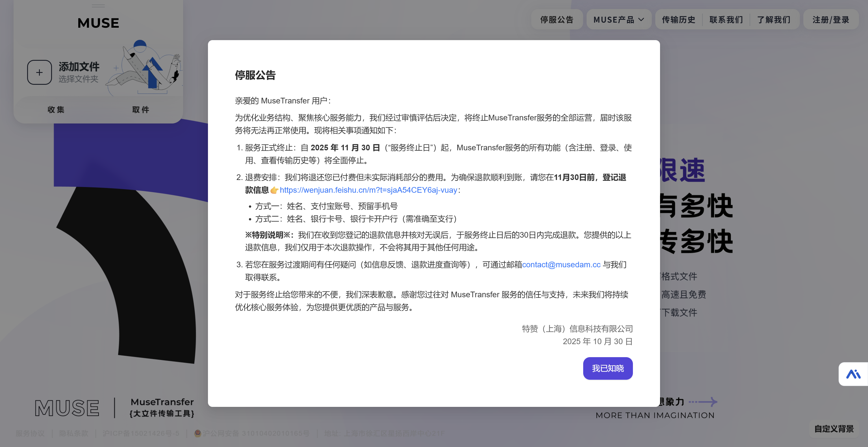Click the plus add-file icon
The image size is (868, 447).
(x=40, y=72)
